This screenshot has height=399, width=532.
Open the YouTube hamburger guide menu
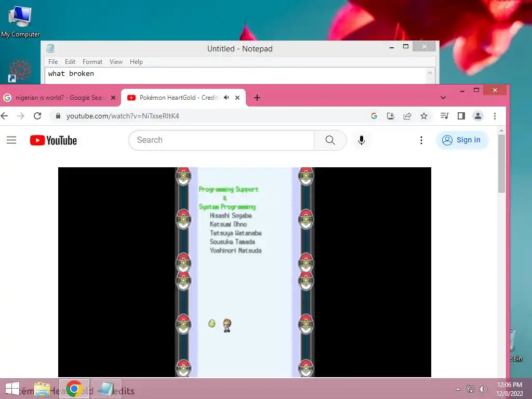click(11, 140)
